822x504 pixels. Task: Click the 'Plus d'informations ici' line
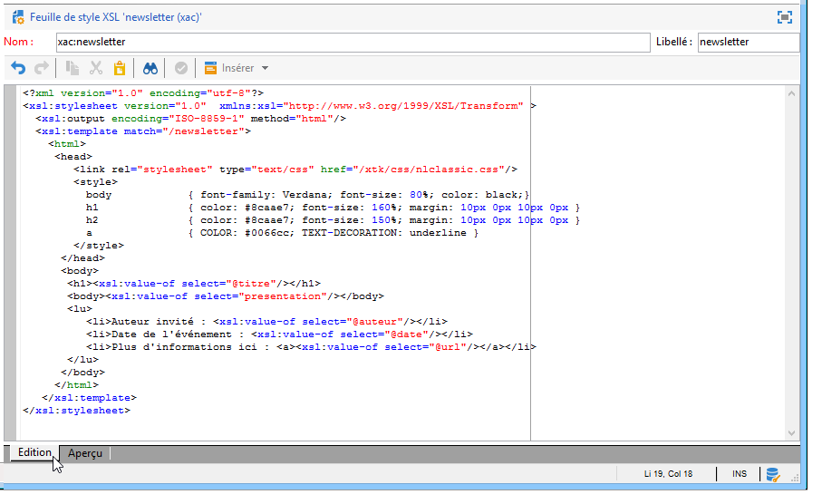(x=311, y=346)
